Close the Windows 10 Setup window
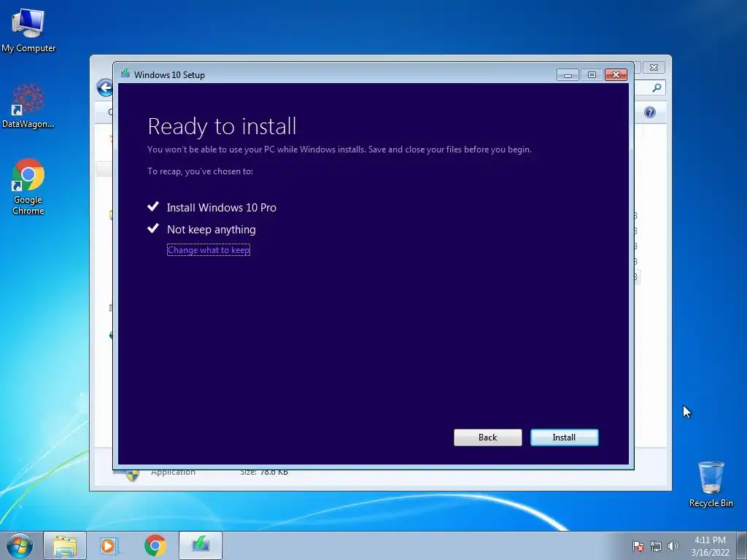The height and width of the screenshot is (560, 747). pos(616,75)
